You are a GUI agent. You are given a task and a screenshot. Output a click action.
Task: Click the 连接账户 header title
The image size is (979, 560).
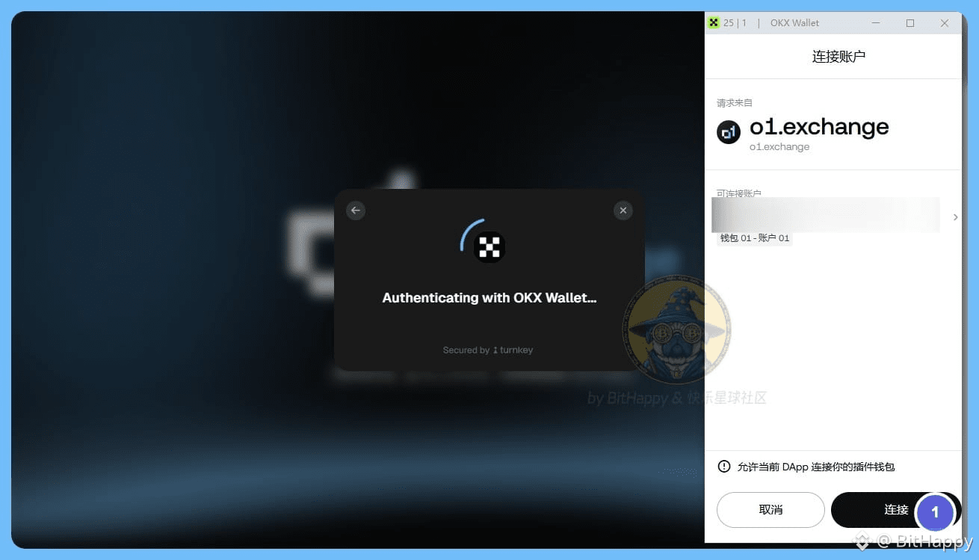(839, 56)
